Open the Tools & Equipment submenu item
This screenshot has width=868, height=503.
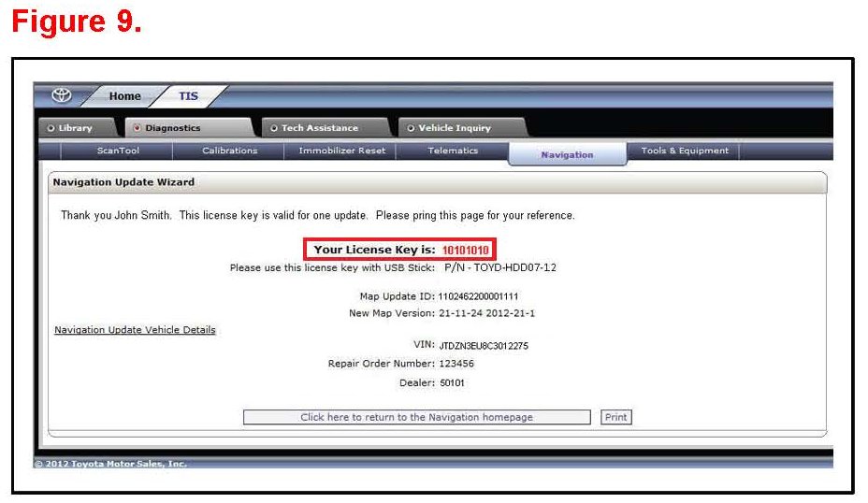pos(685,151)
